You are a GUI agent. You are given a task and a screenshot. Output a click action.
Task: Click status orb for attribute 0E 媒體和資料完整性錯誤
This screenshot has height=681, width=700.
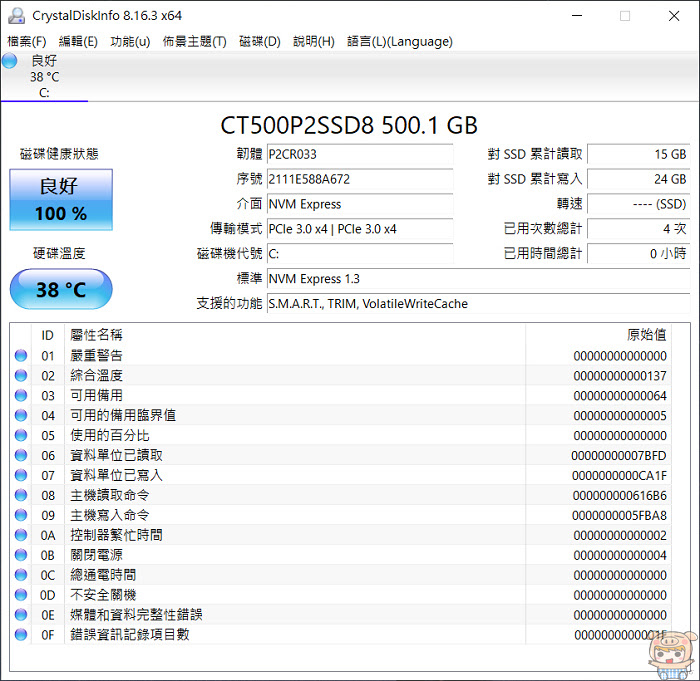[21, 615]
